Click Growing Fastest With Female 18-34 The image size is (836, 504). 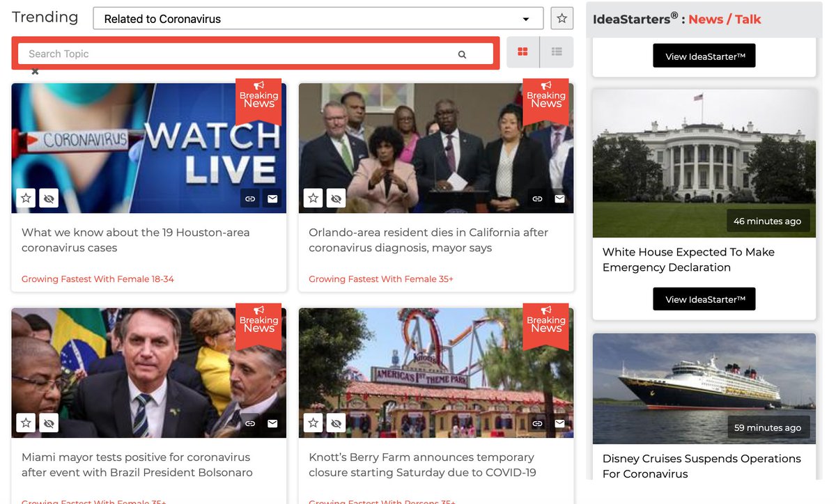click(98, 279)
